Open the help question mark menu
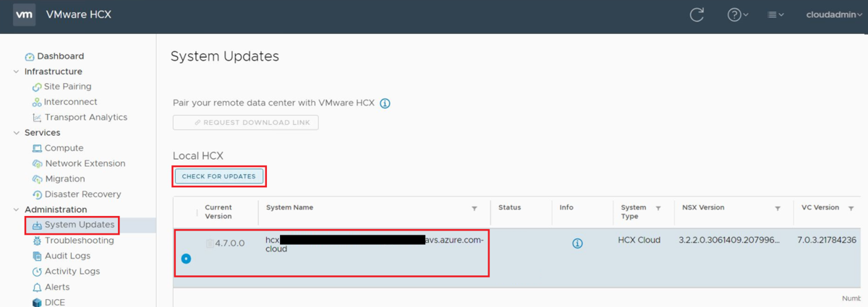 coord(737,14)
